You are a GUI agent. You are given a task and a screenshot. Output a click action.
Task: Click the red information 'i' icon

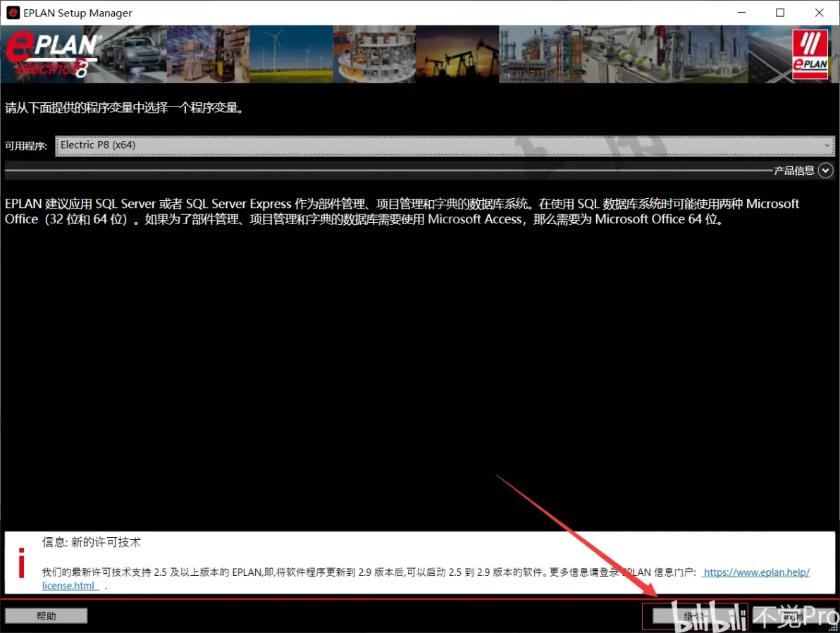[21, 563]
